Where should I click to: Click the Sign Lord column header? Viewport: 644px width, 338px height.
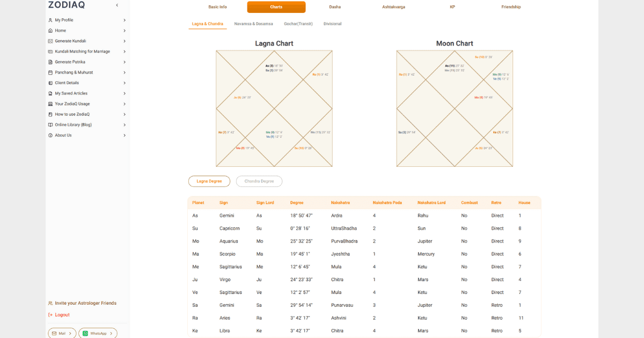(x=265, y=203)
